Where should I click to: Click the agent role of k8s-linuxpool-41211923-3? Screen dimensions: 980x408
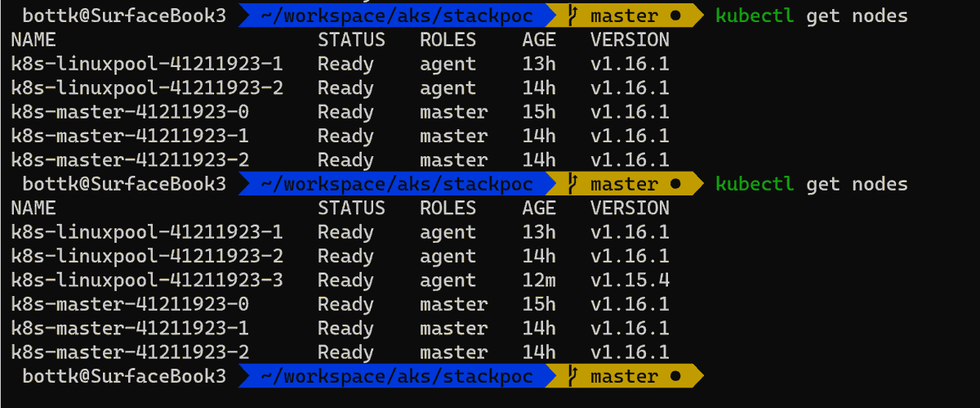tap(448, 280)
